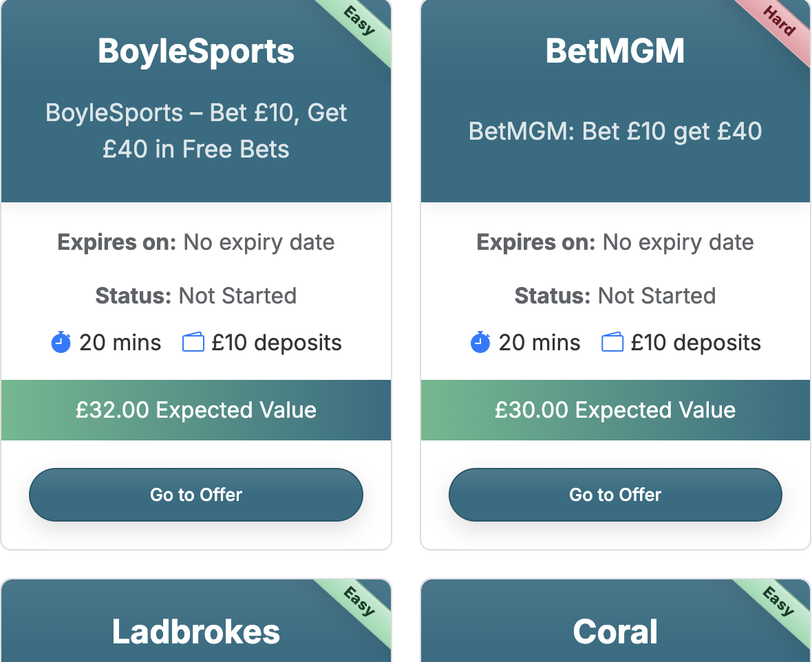Viewport: 812px width, 662px height.
Task: Click the BetMGM stopwatch timer icon
Action: pyautogui.click(x=480, y=342)
